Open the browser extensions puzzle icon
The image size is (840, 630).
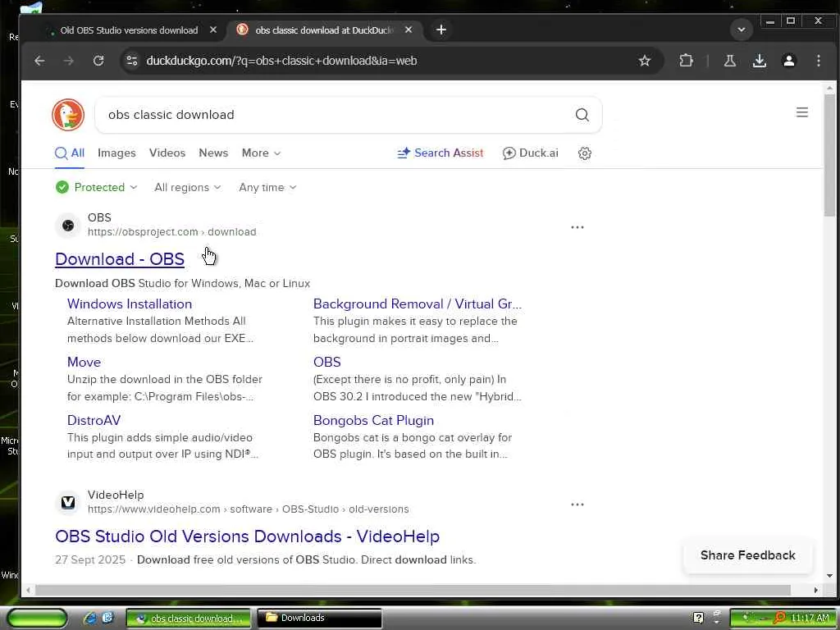click(687, 61)
